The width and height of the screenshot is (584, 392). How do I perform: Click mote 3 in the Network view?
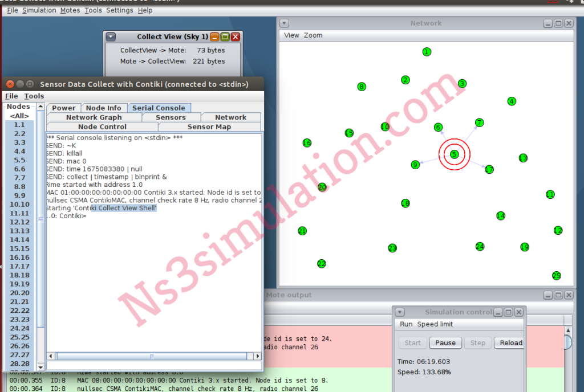coord(462,84)
